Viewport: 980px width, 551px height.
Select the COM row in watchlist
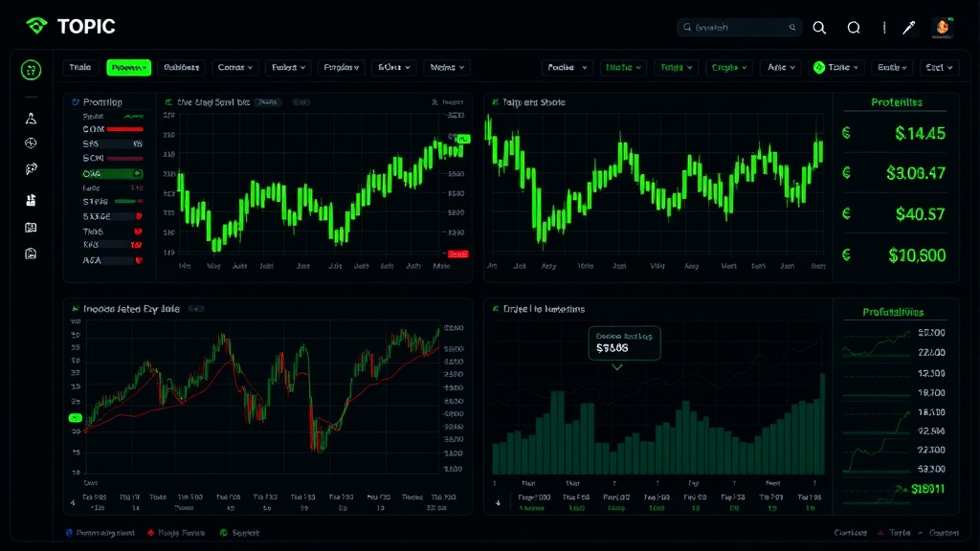[x=113, y=129]
